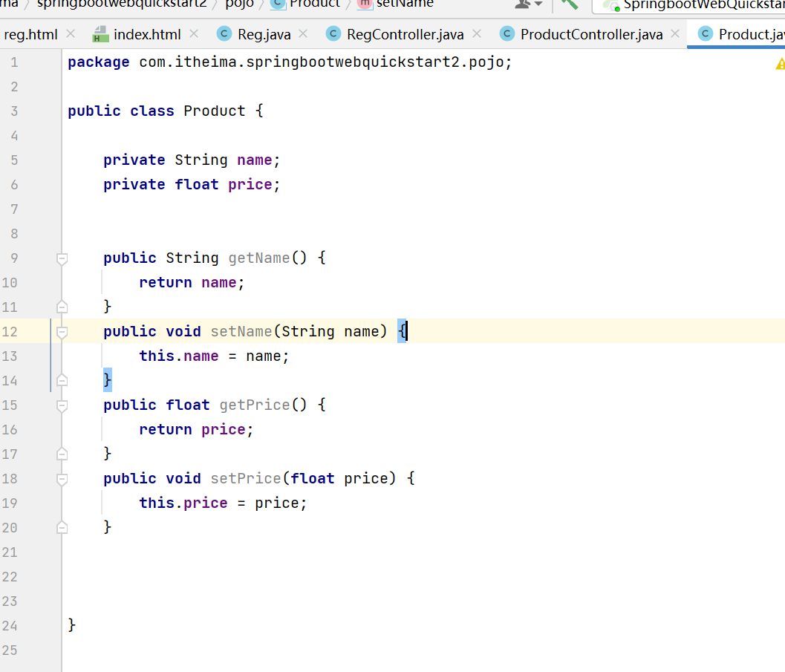Switch to the reg.html tab
Image resolution: width=785 pixels, height=672 pixels.
tap(30, 33)
